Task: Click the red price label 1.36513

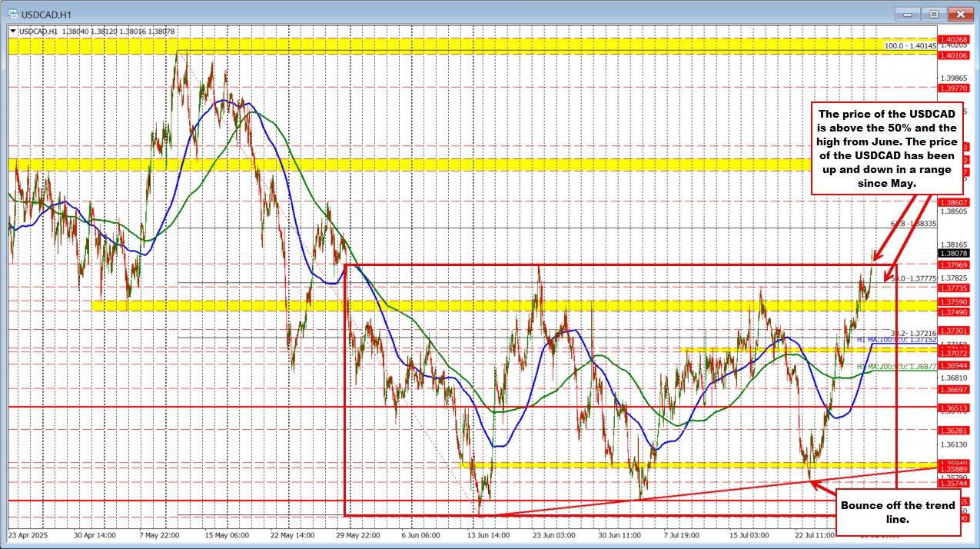Action: click(954, 408)
